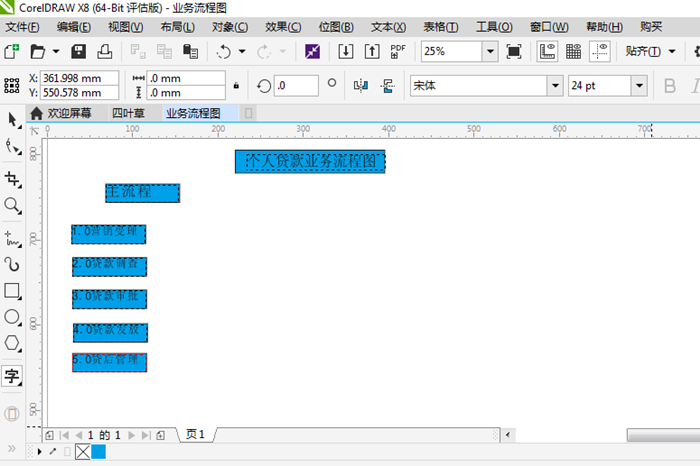700x466 pixels.
Task: Choose the Ellipse tool
Action: click(12, 317)
